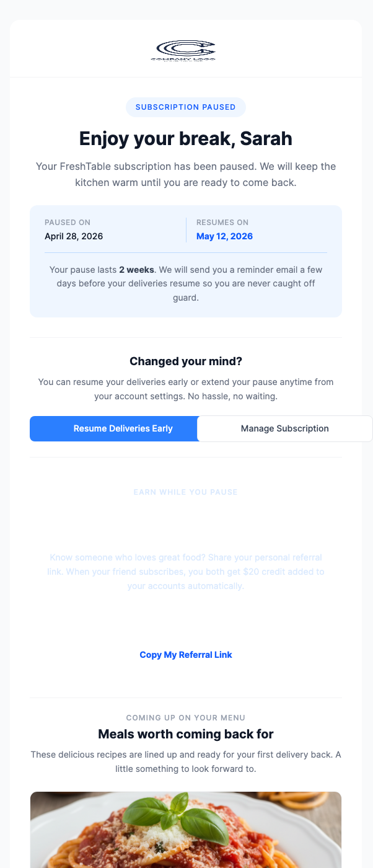
Task: Click the bold 2 weeks pause duration text
Action: [x=136, y=270]
